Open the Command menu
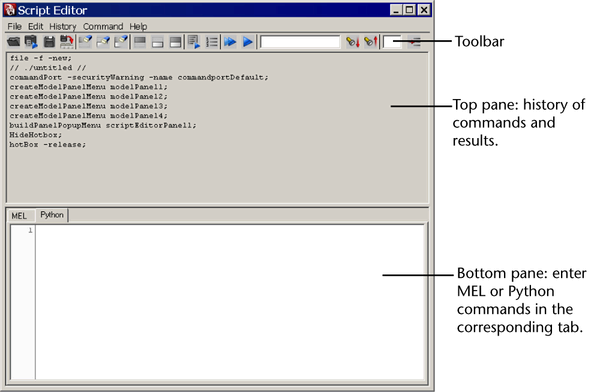 pos(103,26)
